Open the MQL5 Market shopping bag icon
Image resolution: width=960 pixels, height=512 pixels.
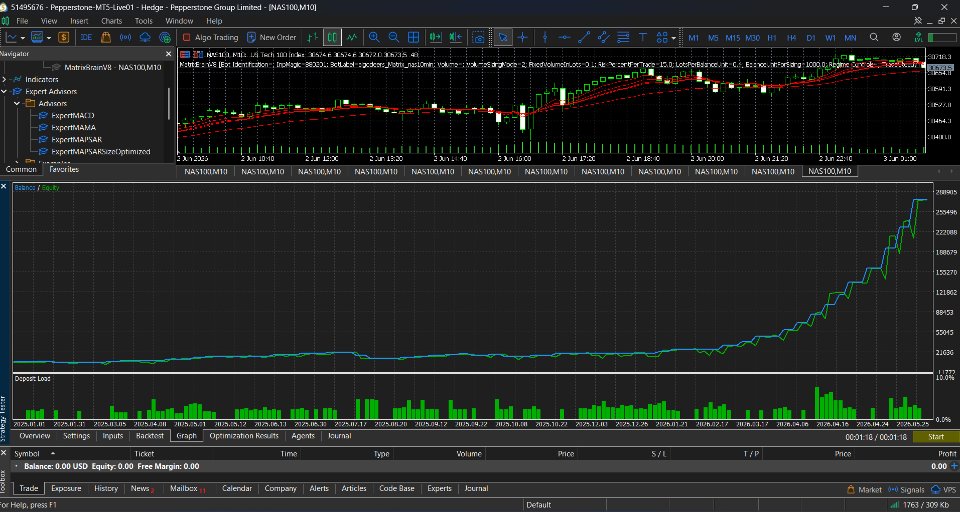pos(106,37)
